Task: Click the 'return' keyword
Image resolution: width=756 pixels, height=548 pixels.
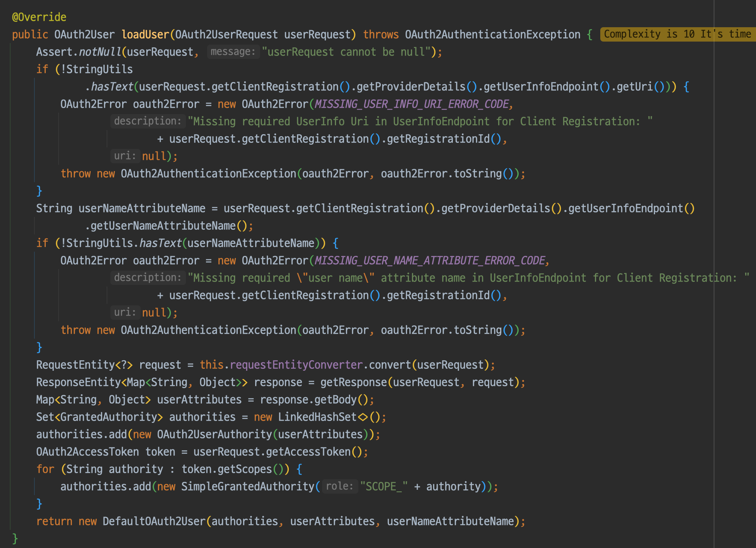Action: [54, 521]
